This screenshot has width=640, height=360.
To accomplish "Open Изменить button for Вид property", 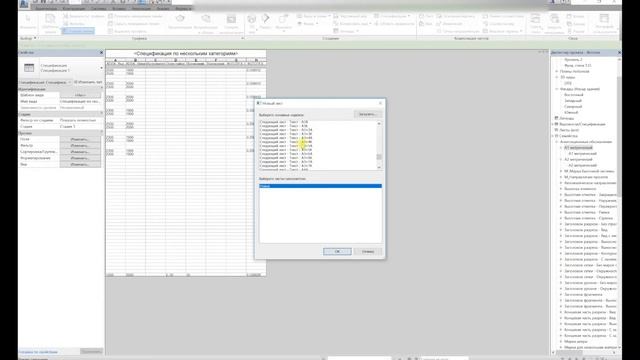I will [x=80, y=164].
